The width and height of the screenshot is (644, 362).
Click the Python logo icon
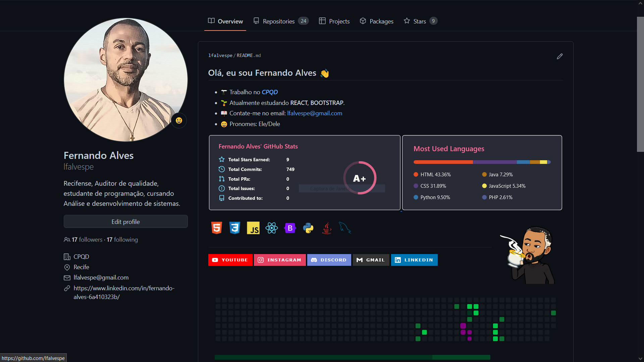point(308,228)
